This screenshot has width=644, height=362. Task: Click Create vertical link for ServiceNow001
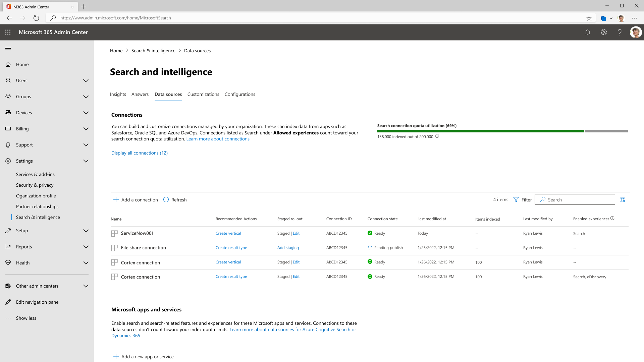pos(228,233)
